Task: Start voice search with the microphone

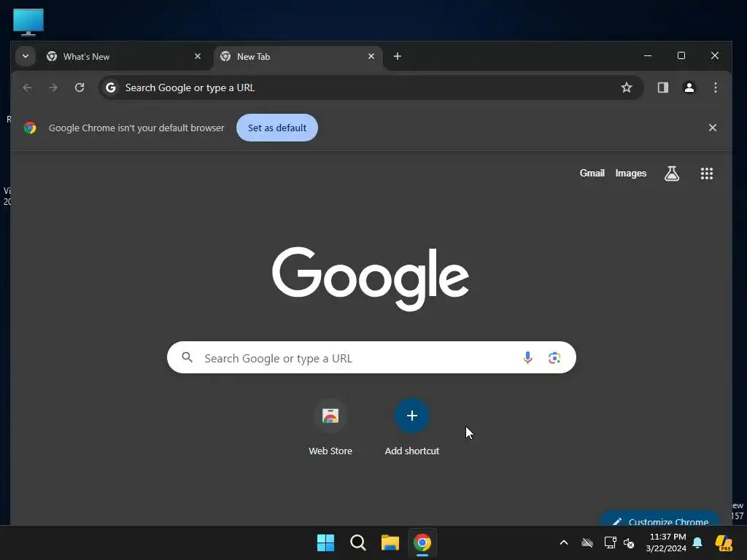Action: [x=527, y=357]
